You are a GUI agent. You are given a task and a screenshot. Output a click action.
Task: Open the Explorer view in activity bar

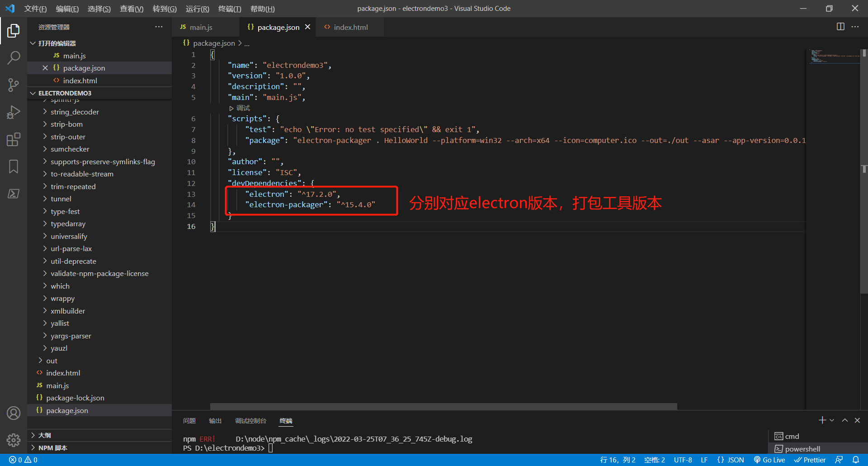(x=14, y=31)
